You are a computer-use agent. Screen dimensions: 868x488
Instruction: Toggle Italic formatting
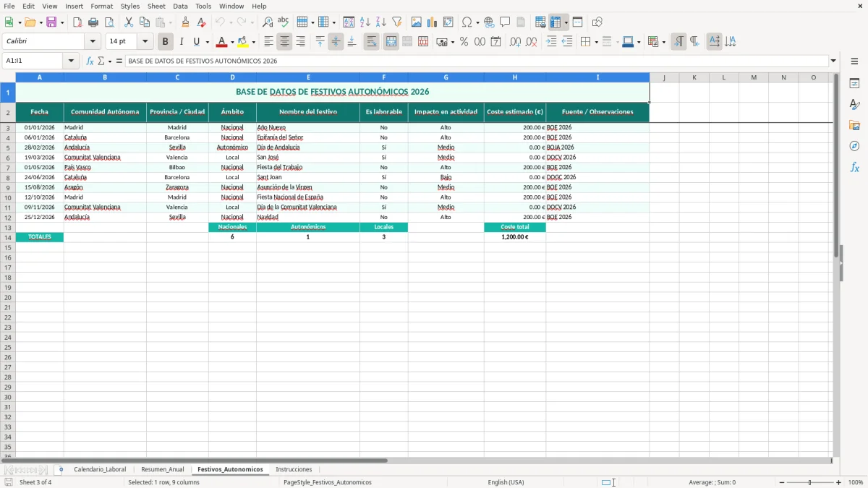181,42
